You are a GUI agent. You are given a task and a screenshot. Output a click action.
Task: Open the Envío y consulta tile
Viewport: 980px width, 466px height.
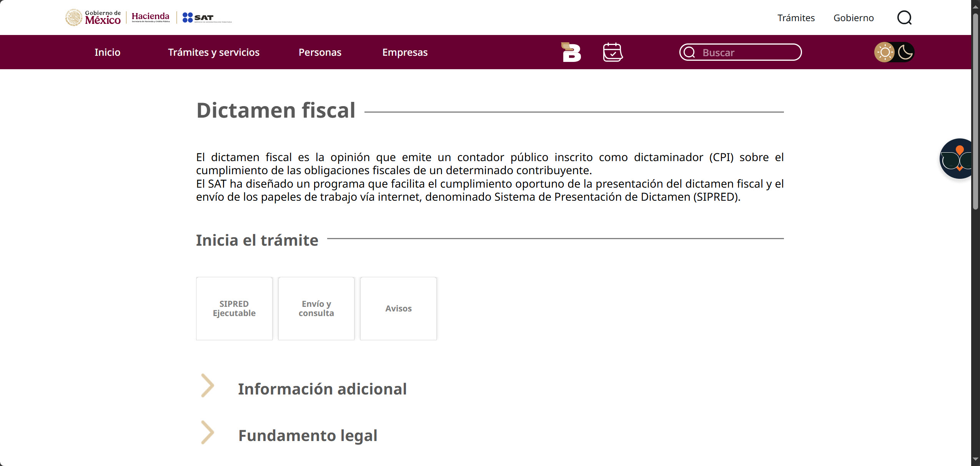(x=316, y=308)
